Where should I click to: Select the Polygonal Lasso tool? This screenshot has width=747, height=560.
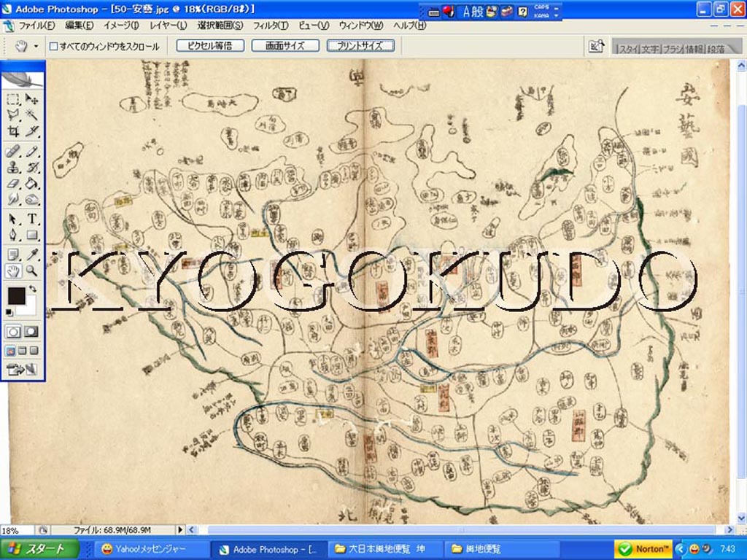coord(13,114)
